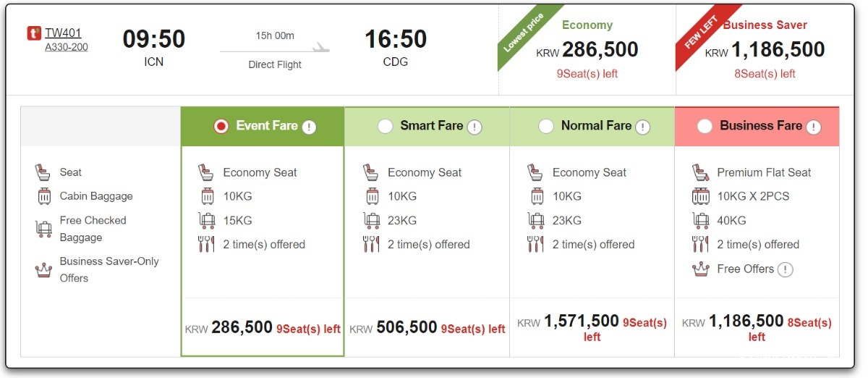Click the Business Fare premium seat icon
The height and width of the screenshot is (378, 868).
click(x=700, y=172)
